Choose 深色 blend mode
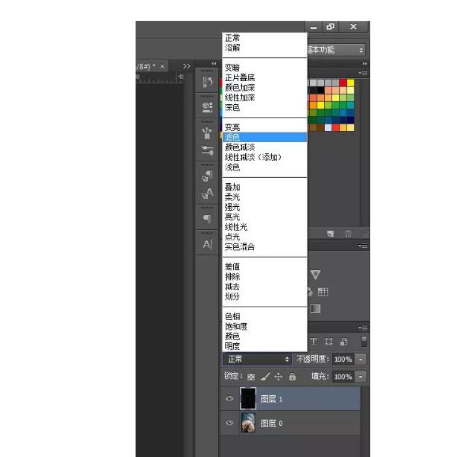The height and width of the screenshot is (457, 476). (x=232, y=107)
